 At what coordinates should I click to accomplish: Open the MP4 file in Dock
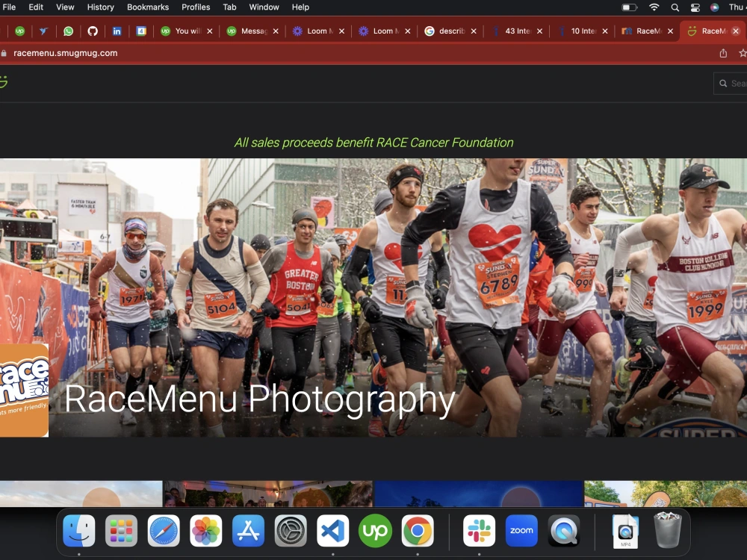(625, 531)
